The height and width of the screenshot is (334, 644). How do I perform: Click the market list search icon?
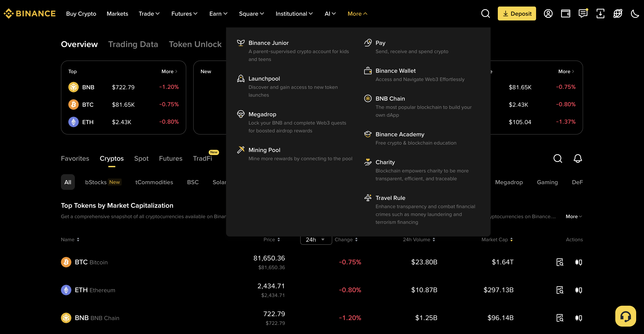pos(558,158)
